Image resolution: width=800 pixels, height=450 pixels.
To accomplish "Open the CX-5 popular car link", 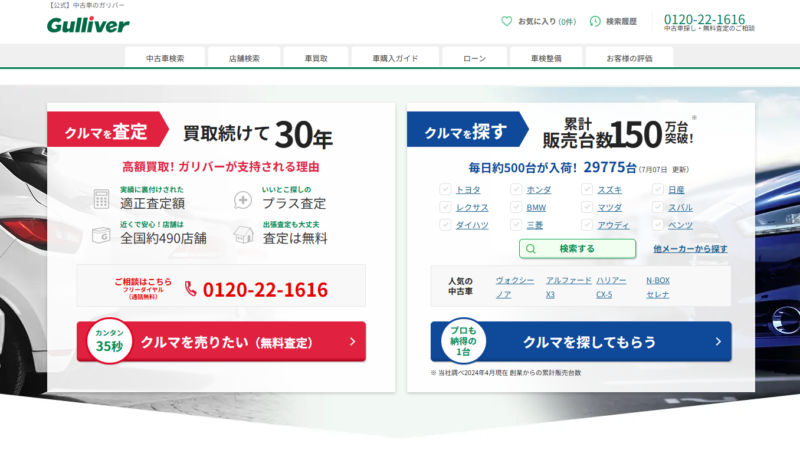I will click(x=604, y=295).
